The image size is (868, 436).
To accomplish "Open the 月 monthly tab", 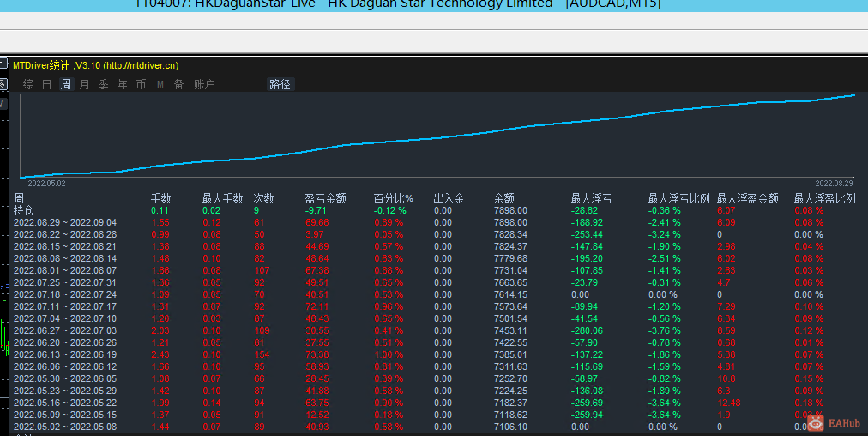I will [x=85, y=84].
